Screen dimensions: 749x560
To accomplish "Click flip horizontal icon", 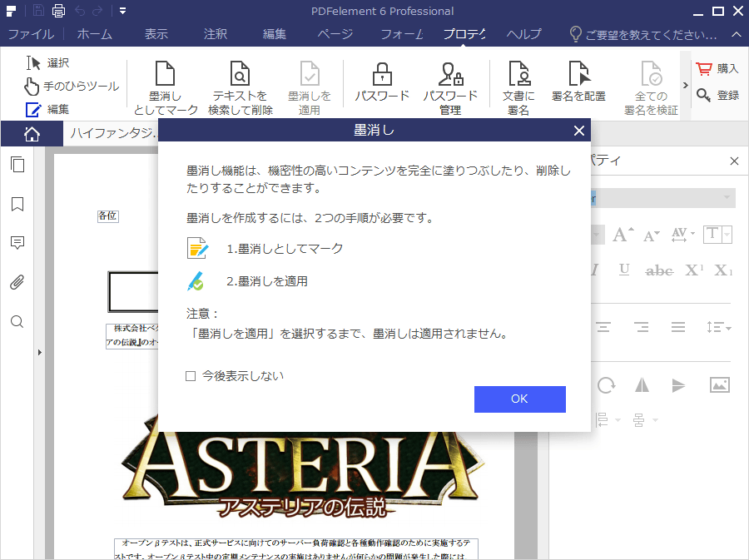I will click(x=642, y=384).
